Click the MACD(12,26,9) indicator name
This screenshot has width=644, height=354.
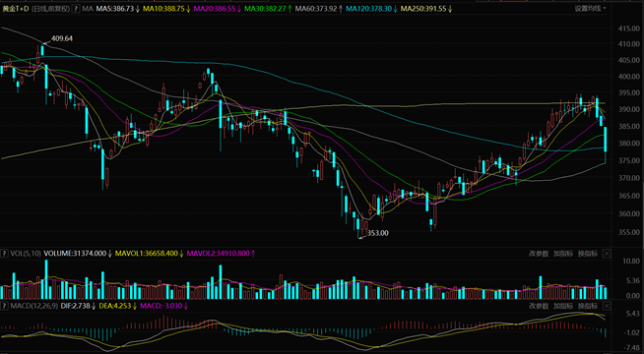34,306
